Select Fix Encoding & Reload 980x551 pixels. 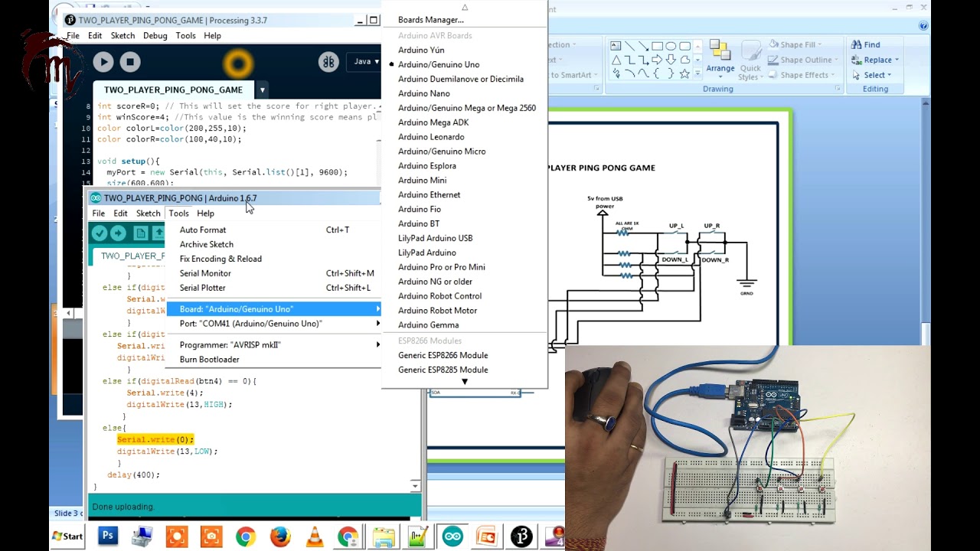[273, 259]
